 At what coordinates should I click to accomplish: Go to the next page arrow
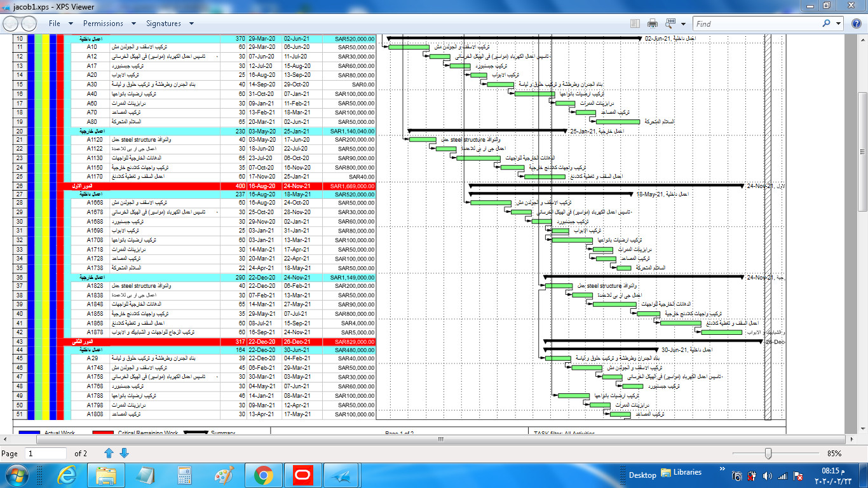click(124, 453)
